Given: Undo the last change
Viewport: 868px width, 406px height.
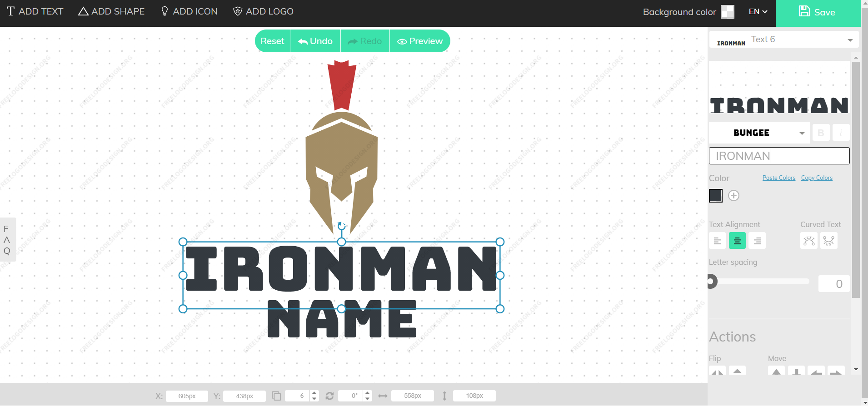Looking at the screenshot, I should [x=315, y=41].
